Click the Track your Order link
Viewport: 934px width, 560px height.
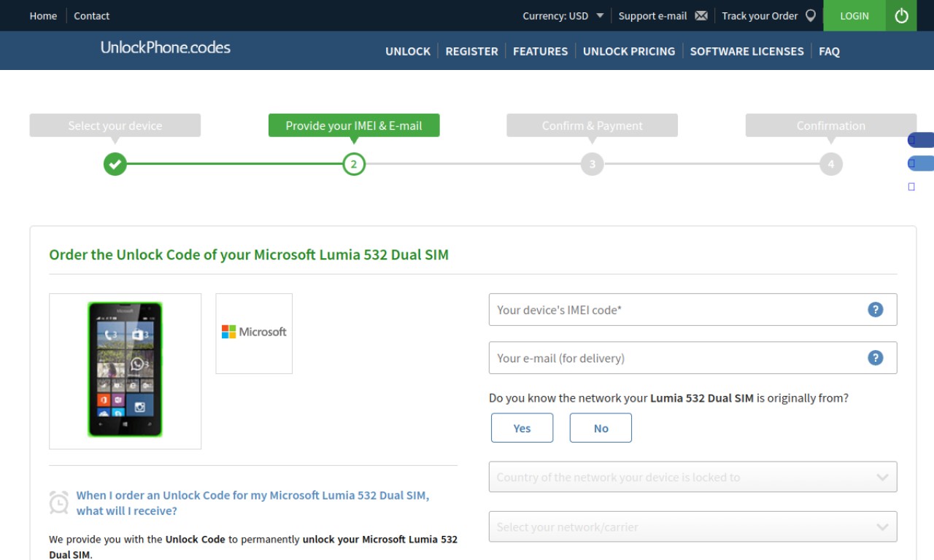(760, 16)
